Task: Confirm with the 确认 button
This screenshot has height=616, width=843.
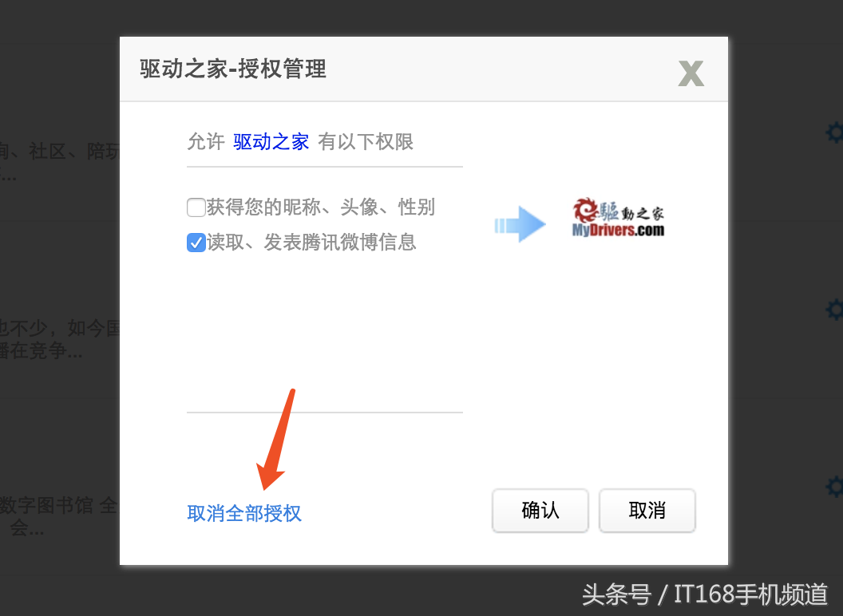Action: [540, 510]
